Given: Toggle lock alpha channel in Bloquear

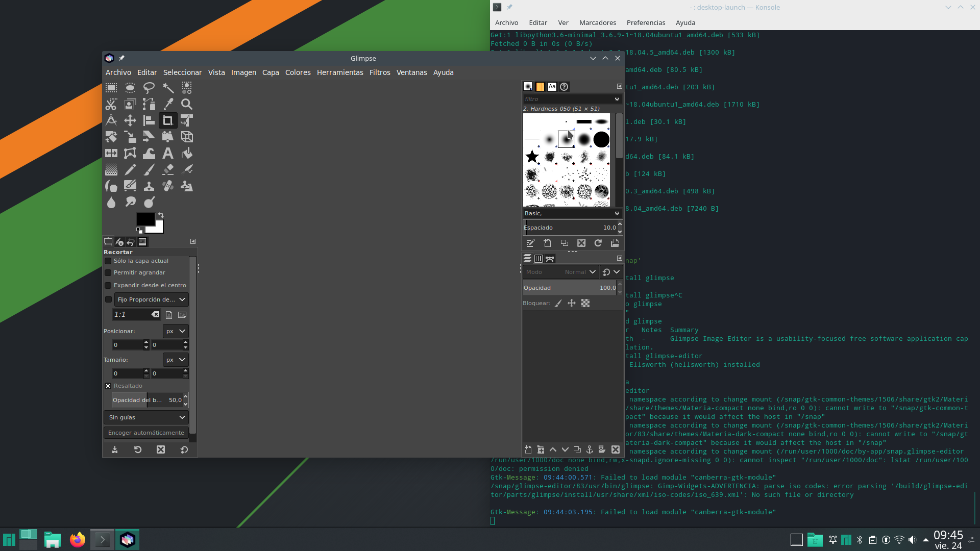Looking at the screenshot, I should [585, 303].
